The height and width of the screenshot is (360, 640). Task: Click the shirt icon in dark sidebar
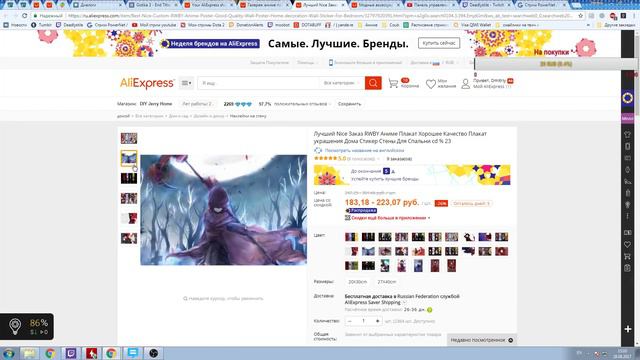coord(627,134)
